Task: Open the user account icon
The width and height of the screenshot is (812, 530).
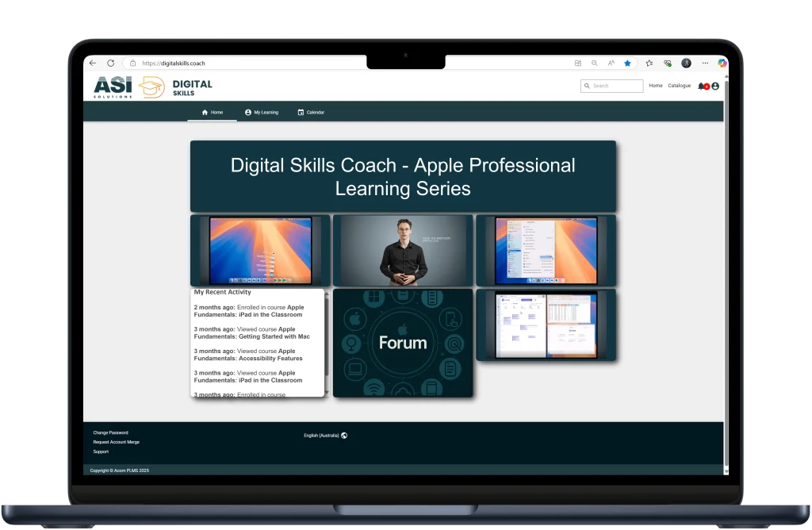Action: pos(715,86)
